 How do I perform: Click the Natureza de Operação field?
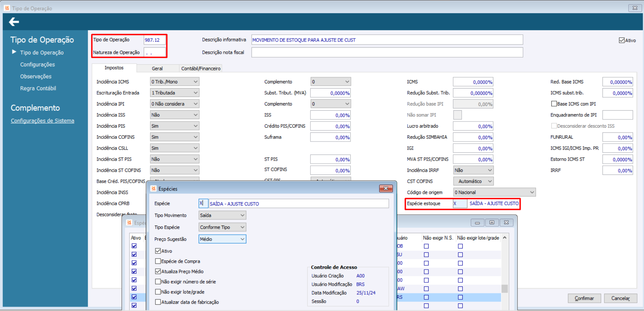tap(155, 52)
